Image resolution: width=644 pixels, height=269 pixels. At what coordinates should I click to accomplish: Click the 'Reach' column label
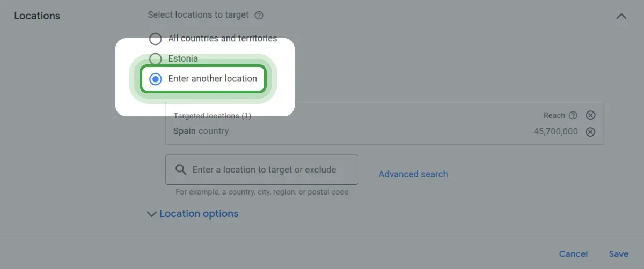pos(554,115)
